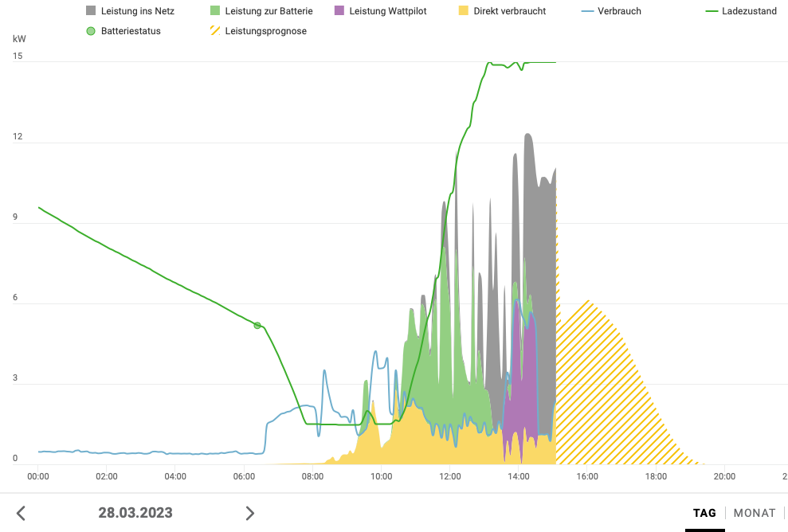Click the green Ladezustand line legend icon
The width and height of the screenshot is (788, 532).
click(712, 11)
